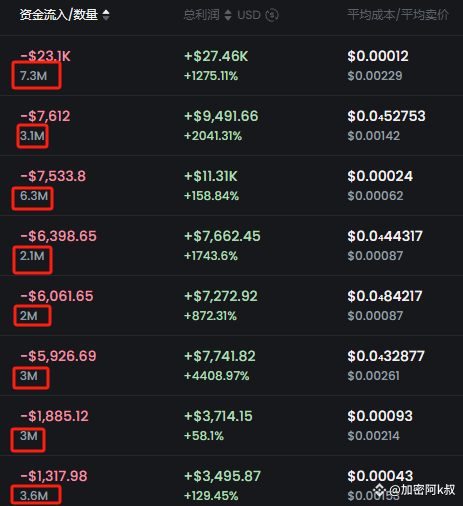
Task: Sort by 总利润 column arrows
Action: [x=228, y=15]
